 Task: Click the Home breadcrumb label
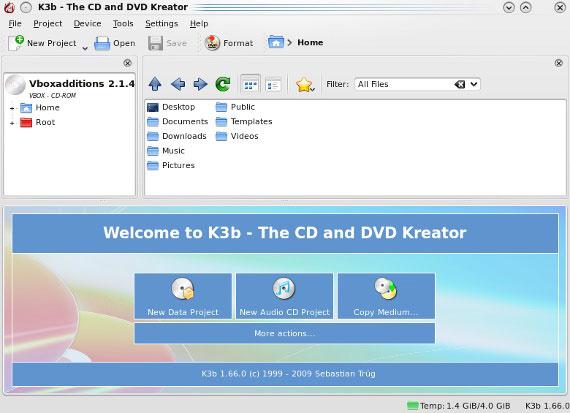[x=310, y=43]
